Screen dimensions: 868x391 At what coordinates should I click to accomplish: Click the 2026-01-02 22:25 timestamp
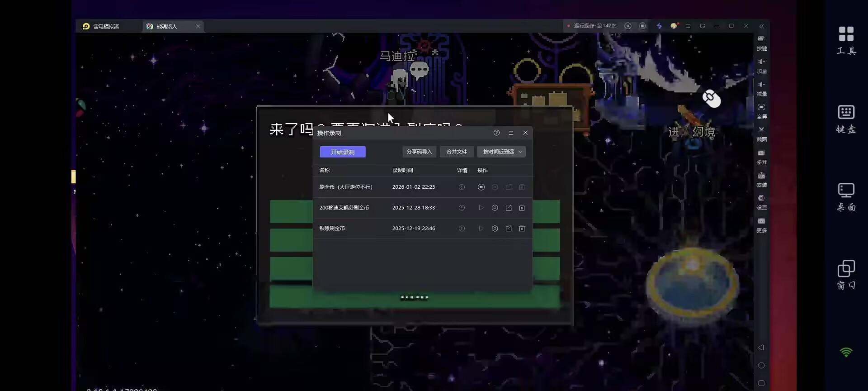point(414,187)
